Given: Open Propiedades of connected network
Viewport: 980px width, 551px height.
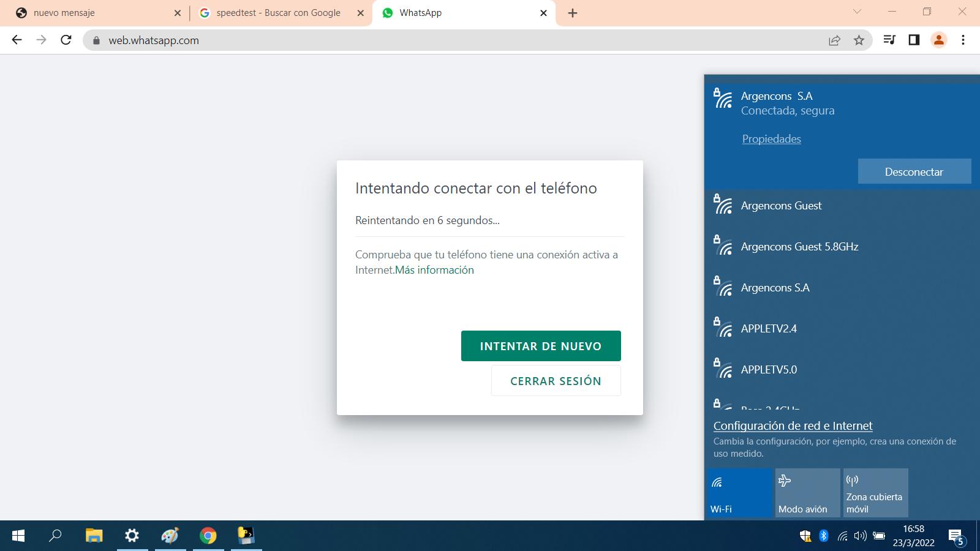Looking at the screenshot, I should 771,139.
